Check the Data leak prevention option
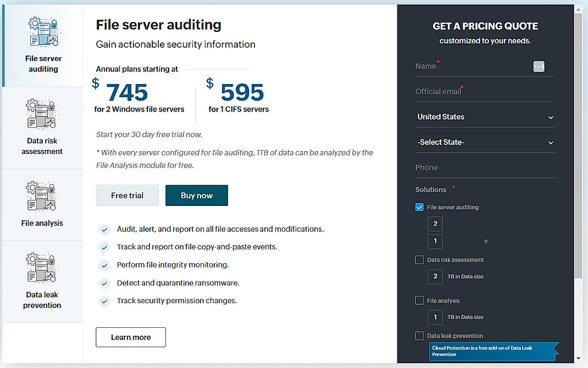Screen dimensions: 588x368 click(x=419, y=335)
